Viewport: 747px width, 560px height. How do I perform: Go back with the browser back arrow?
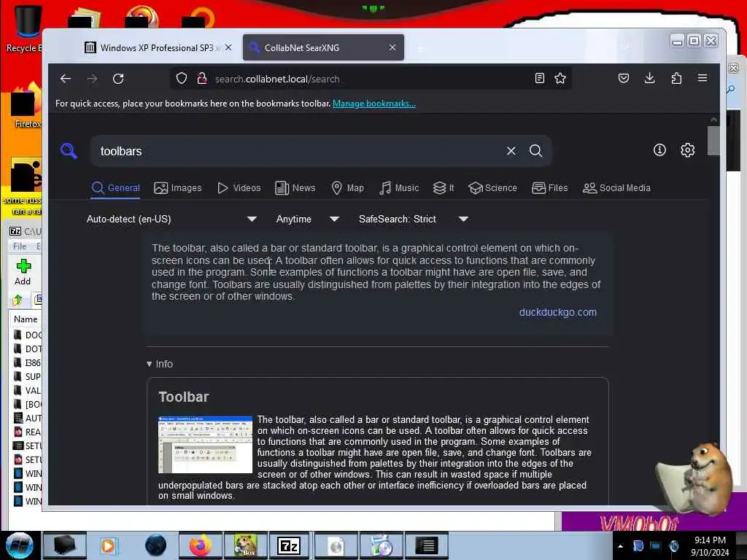[x=66, y=79]
